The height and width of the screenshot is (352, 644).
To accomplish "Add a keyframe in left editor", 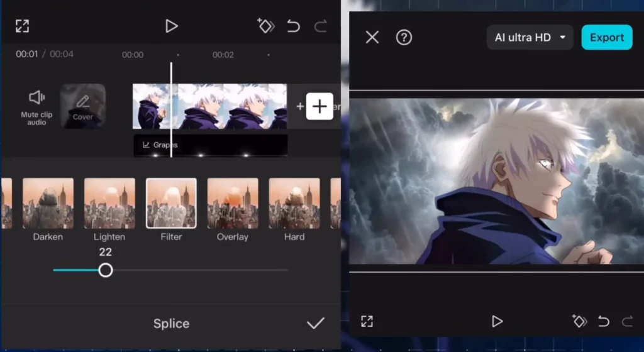I will point(266,26).
